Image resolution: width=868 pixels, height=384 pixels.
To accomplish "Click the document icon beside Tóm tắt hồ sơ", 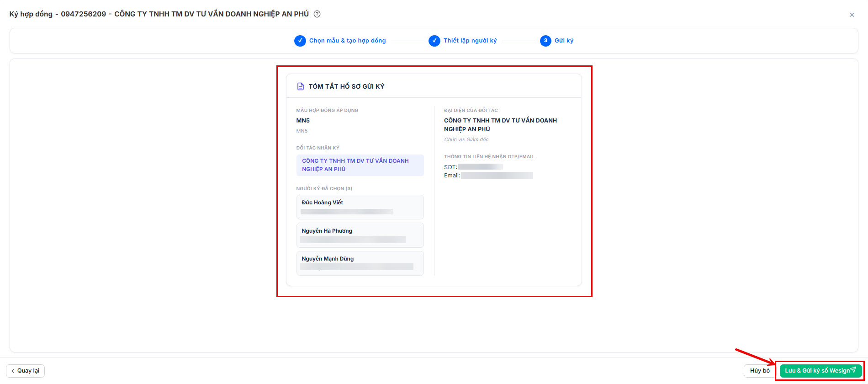I will [x=301, y=86].
